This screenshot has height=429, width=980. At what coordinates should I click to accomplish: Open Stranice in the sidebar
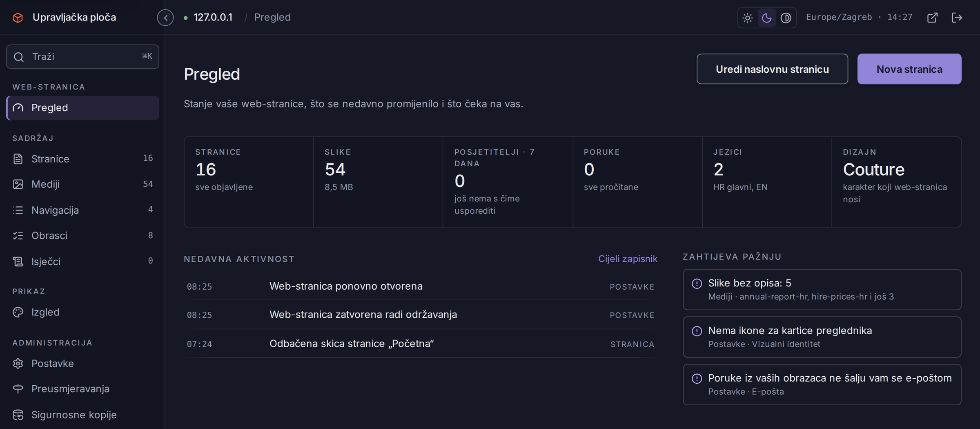pos(83,159)
